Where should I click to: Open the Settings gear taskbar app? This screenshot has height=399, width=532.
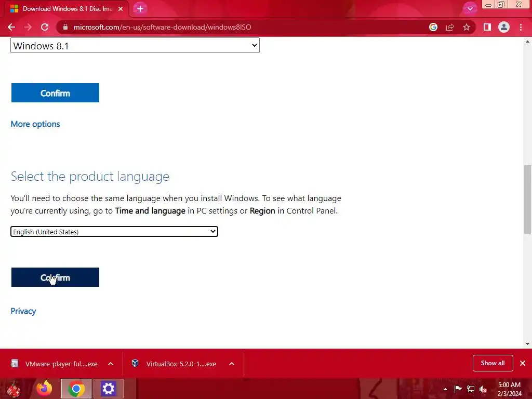(109, 389)
